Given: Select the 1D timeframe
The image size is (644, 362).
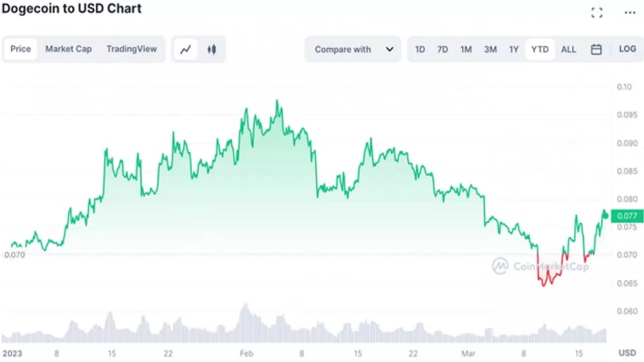Looking at the screenshot, I should pyautogui.click(x=420, y=49).
